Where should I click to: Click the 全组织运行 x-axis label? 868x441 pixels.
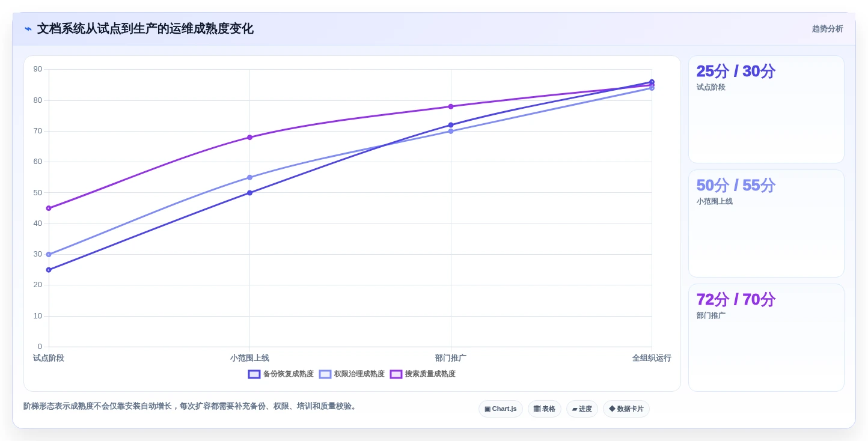point(652,358)
